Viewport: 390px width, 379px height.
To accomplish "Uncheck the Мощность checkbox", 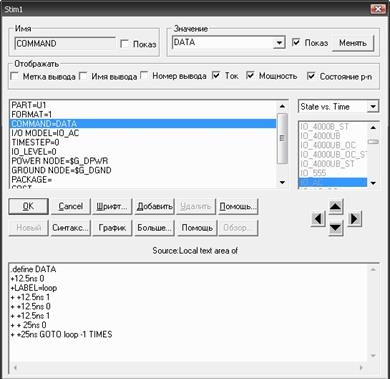I will pos(250,76).
